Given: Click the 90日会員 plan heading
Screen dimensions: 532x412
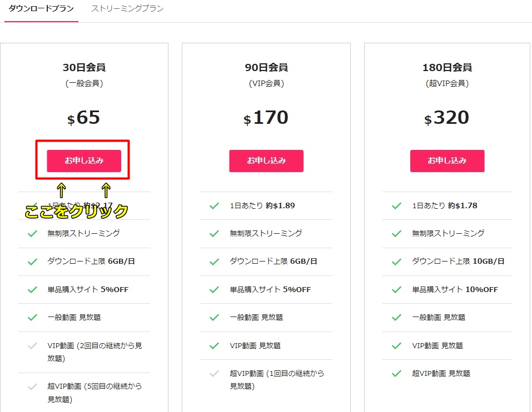Looking at the screenshot, I should pos(266,68).
